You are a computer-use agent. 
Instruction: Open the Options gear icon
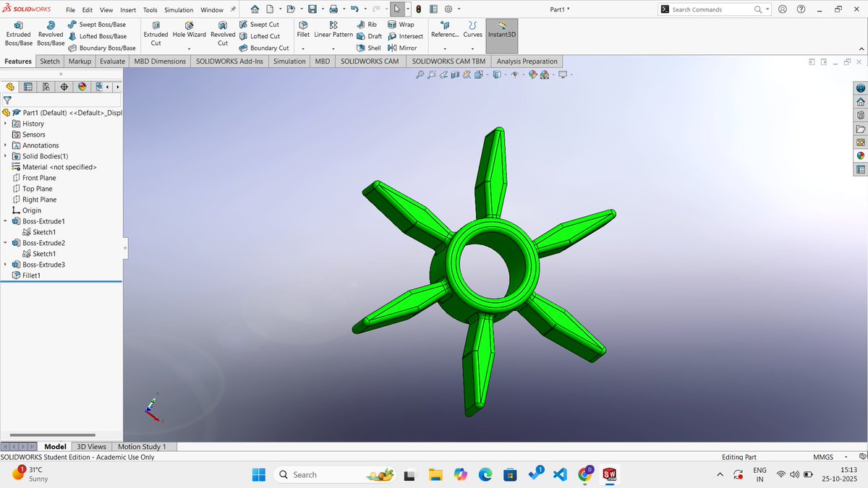click(448, 9)
